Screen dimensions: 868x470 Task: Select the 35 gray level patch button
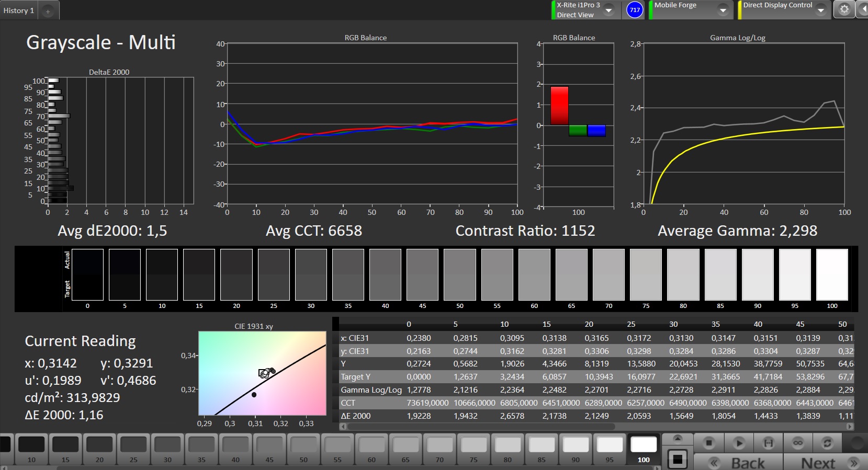tap(201, 450)
